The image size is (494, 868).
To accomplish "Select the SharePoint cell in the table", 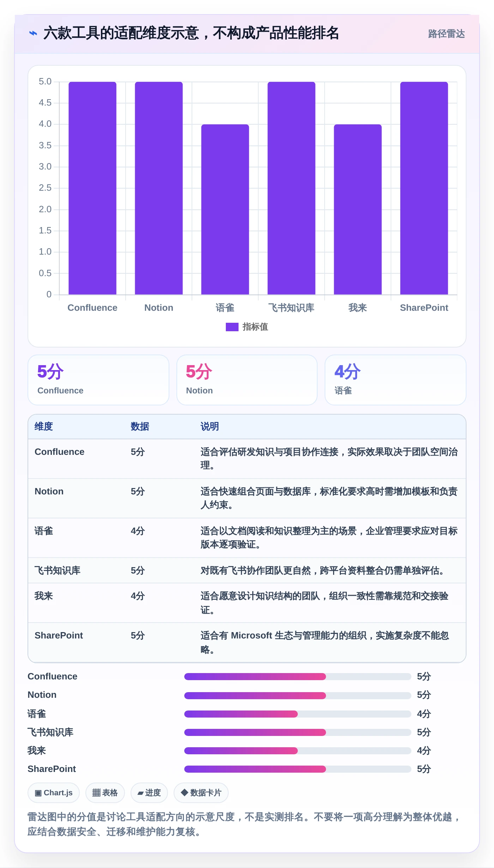I will coord(59,636).
